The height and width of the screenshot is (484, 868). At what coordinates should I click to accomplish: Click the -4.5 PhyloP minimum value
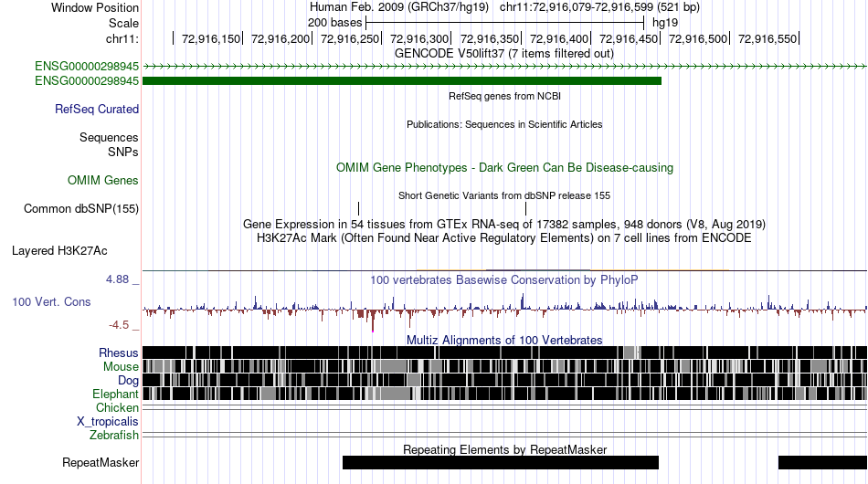[x=119, y=325]
